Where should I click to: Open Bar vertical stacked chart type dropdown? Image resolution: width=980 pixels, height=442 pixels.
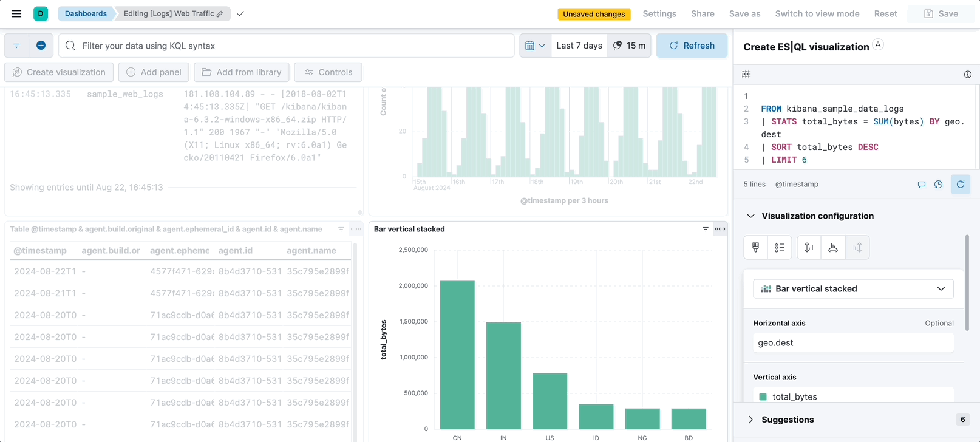coord(853,288)
